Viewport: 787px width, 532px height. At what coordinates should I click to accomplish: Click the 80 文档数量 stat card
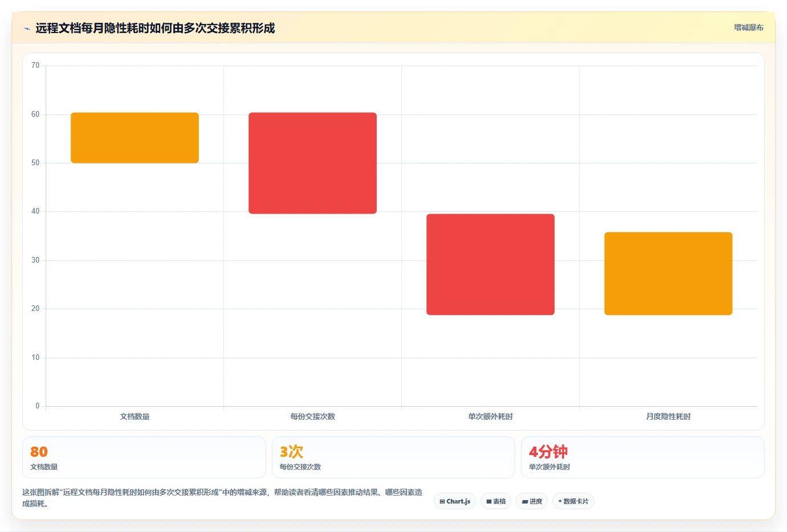click(144, 457)
